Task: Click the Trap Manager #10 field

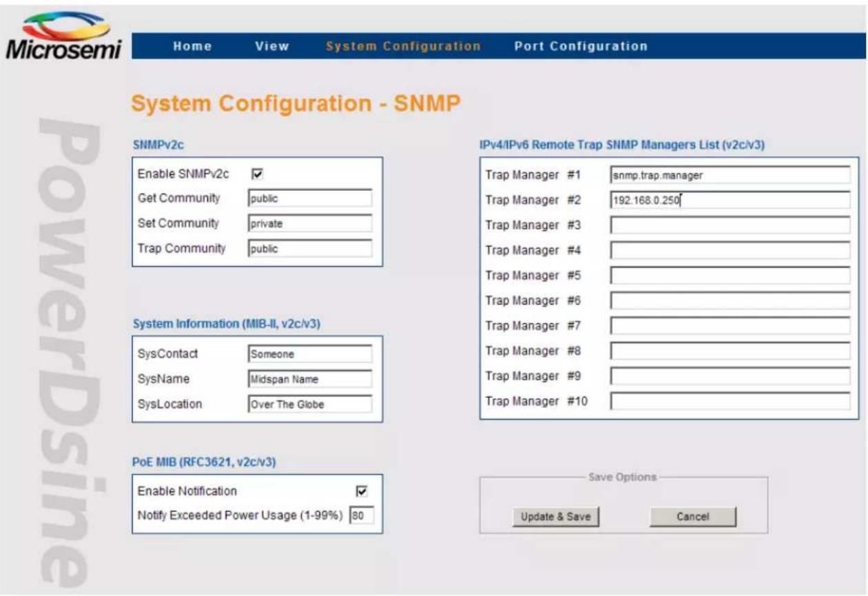Action: click(730, 401)
